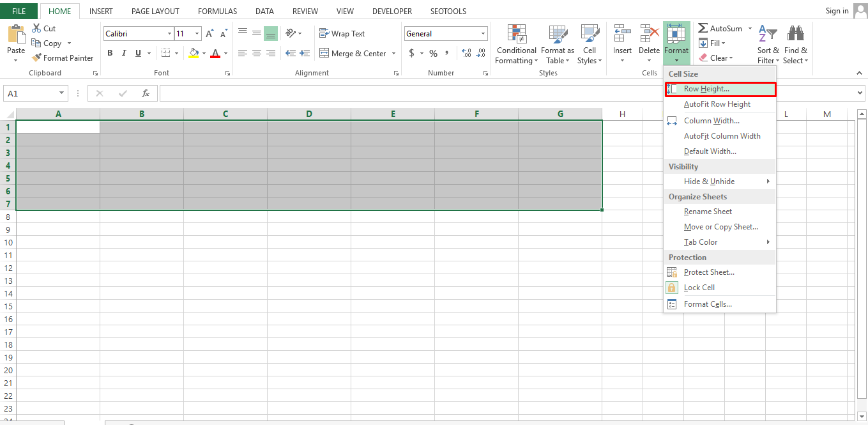Screen dimensions: 868x425
Task: Switch to the PAGE LAYOUT ribbon tab
Action: tap(155, 12)
